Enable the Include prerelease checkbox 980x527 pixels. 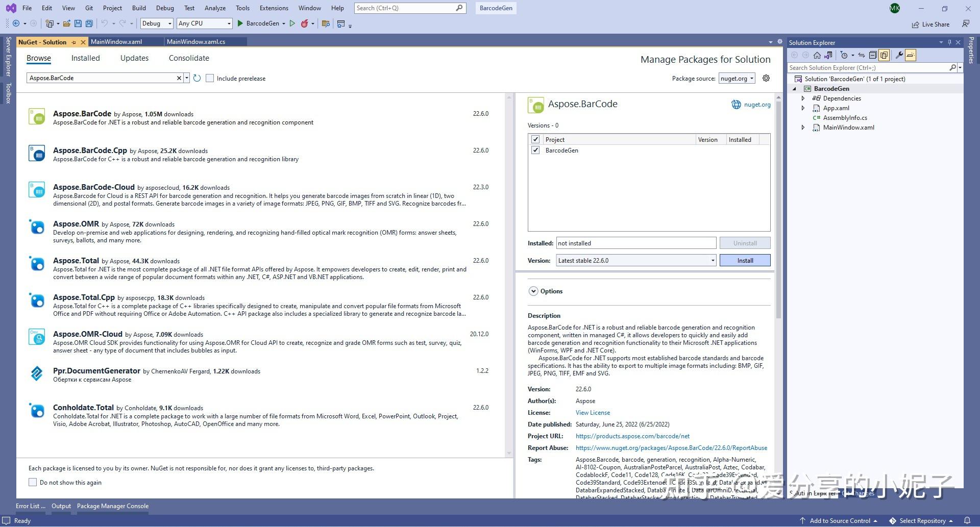(x=210, y=78)
